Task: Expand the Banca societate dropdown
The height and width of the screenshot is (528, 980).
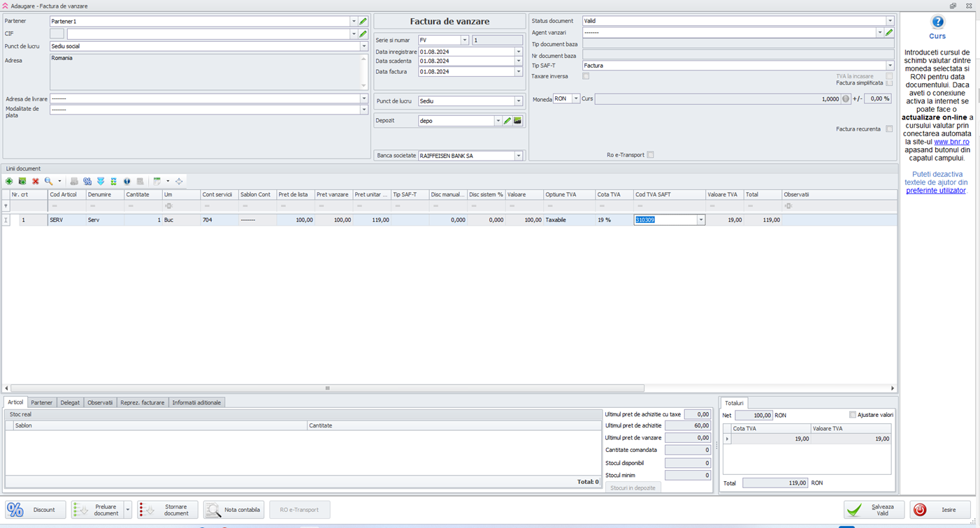Action: point(518,156)
